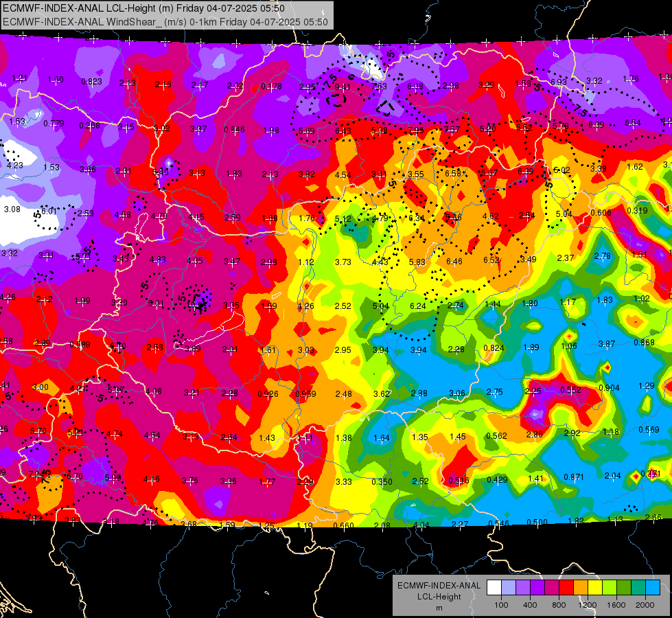
Task: Click the wind shear value 7.95
Action: [x=415, y=130]
